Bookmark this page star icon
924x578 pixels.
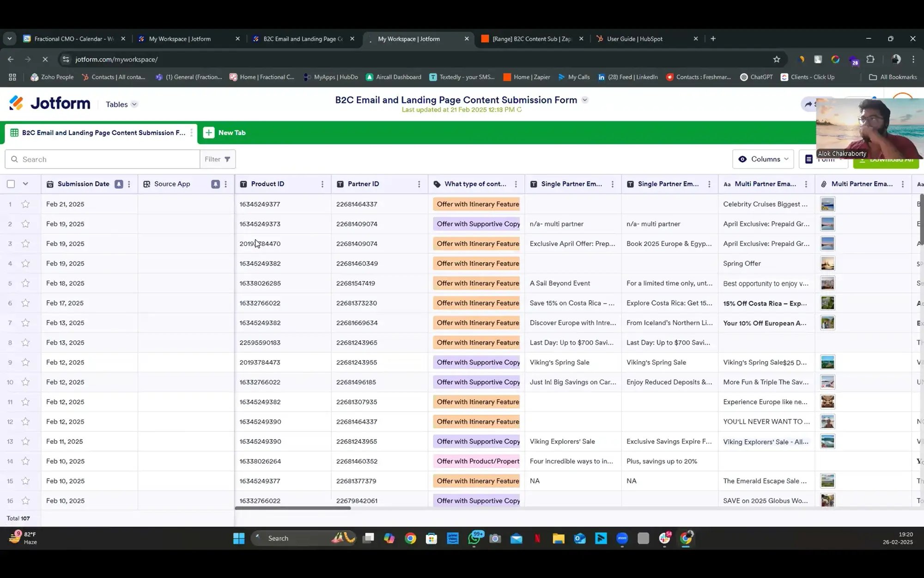point(777,59)
